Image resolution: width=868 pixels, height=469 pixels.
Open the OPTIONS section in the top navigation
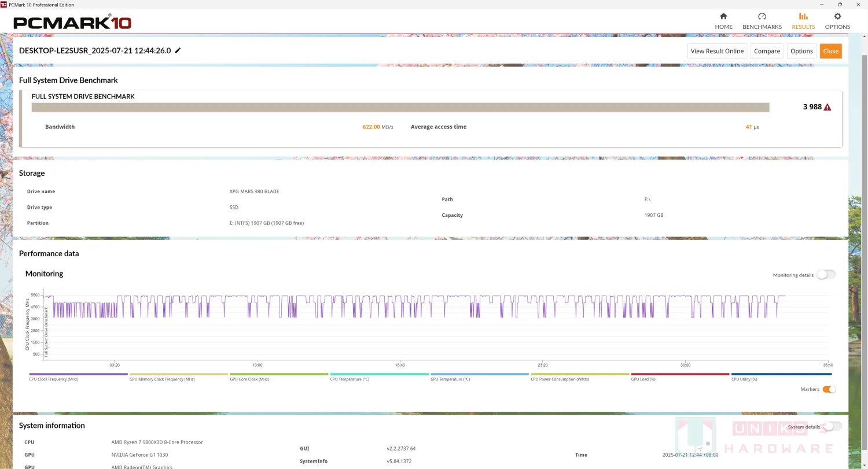837,21
